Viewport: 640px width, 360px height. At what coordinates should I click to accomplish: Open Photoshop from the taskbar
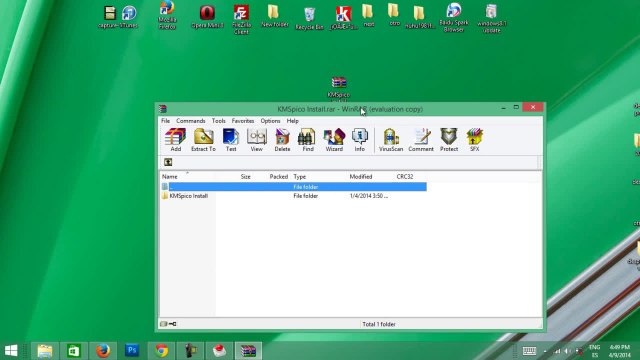132,351
